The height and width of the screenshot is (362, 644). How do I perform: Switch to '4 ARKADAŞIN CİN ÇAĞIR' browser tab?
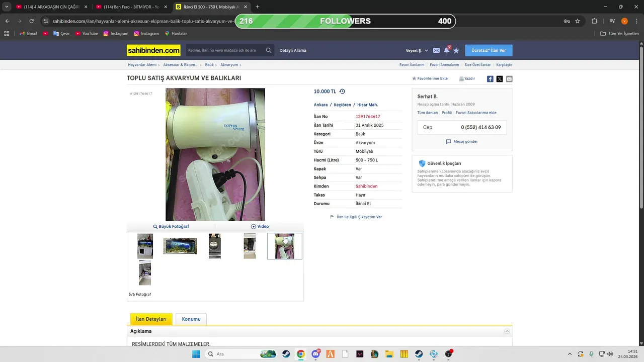52,7
